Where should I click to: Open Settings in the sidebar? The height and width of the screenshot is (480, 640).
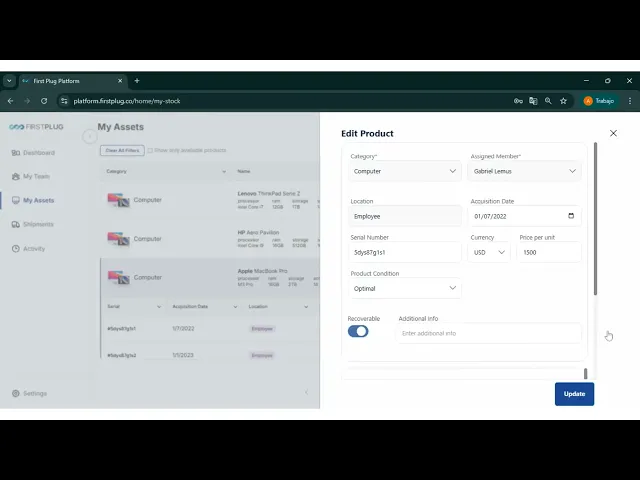click(29, 393)
